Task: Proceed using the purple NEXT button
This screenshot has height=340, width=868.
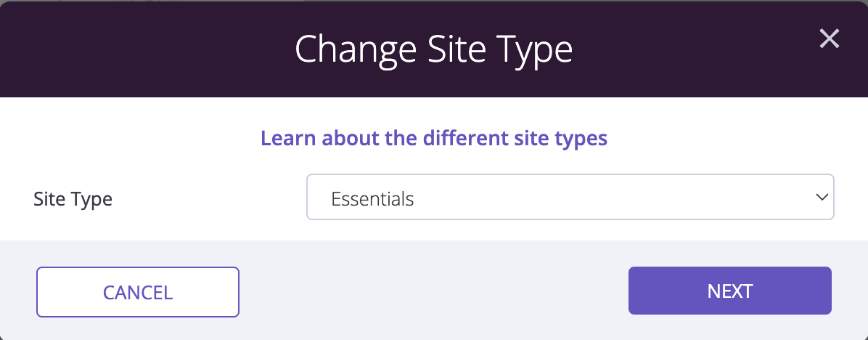Action: [729, 291]
